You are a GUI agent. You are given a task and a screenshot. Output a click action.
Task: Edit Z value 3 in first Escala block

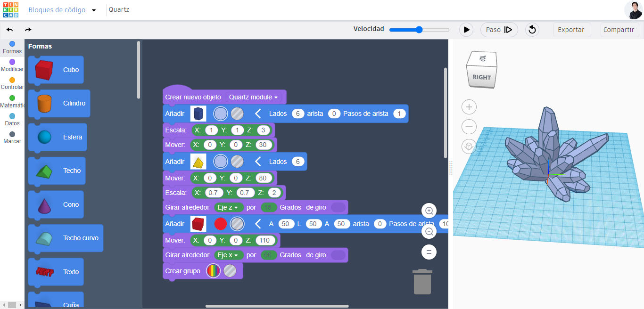pos(264,130)
